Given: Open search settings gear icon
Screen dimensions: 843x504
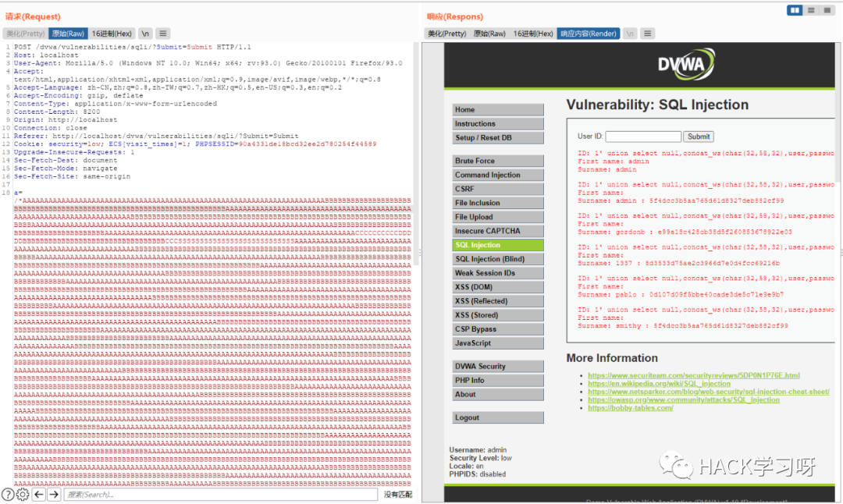Looking at the screenshot, I should click(x=23, y=495).
